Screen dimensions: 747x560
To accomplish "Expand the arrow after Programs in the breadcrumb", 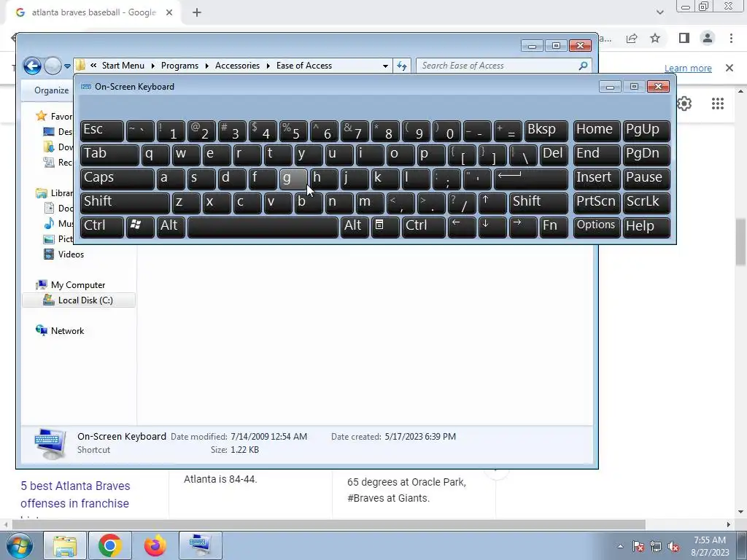I will (206, 66).
